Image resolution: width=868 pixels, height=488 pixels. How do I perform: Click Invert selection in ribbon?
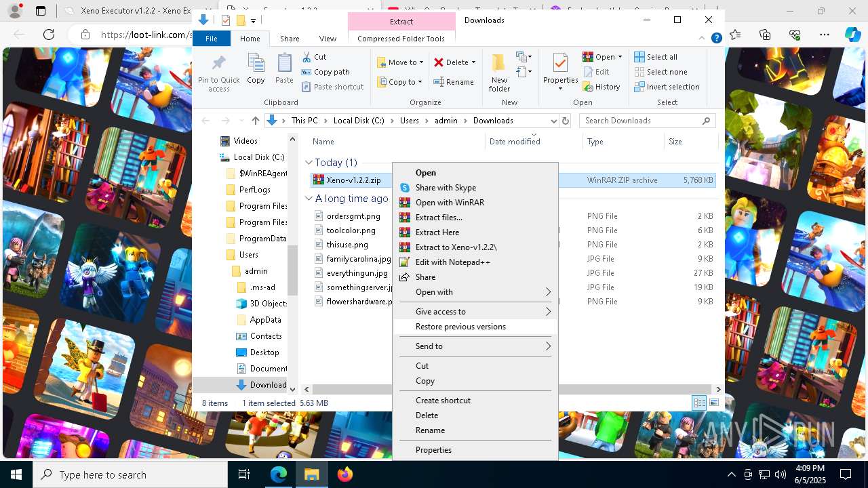(x=667, y=87)
